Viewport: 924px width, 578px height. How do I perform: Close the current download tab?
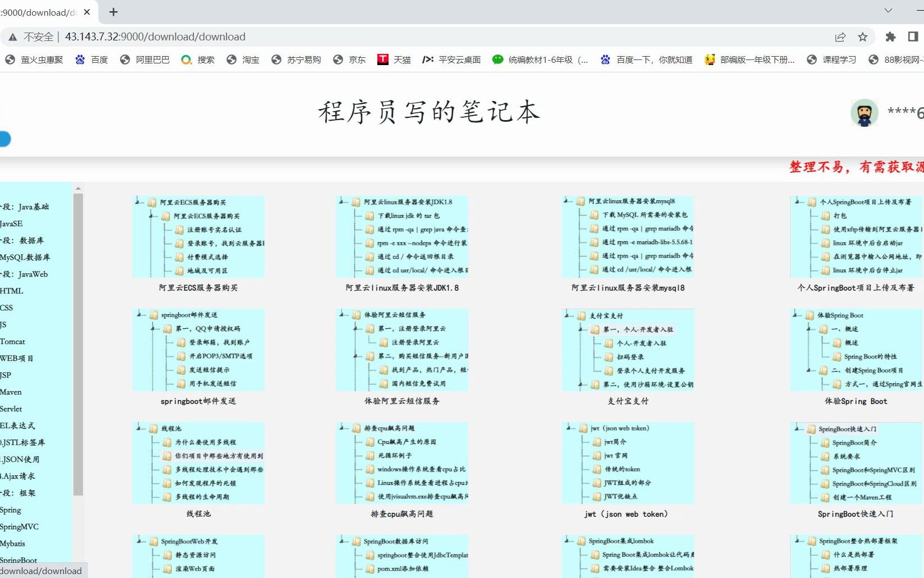87,12
